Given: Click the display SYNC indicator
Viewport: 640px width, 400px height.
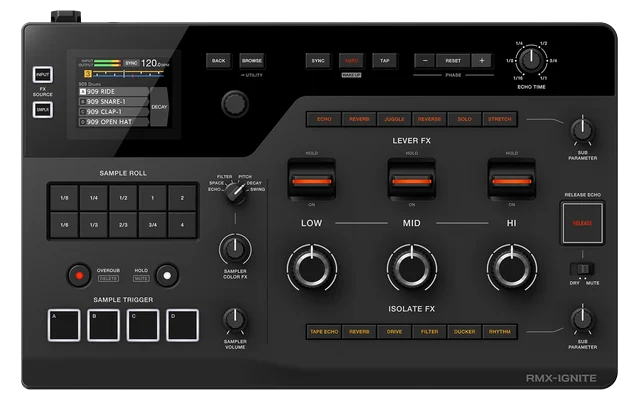Looking at the screenshot, I should point(131,63).
